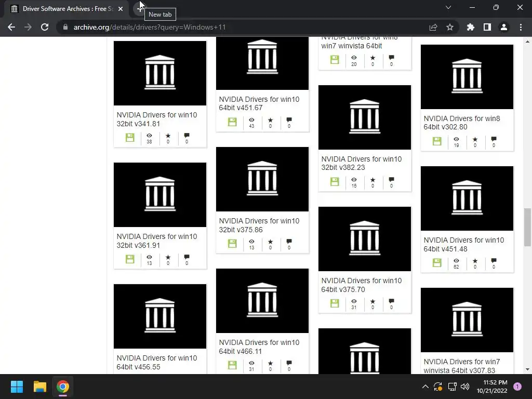Bookmark this page with the star icon

click(449, 27)
